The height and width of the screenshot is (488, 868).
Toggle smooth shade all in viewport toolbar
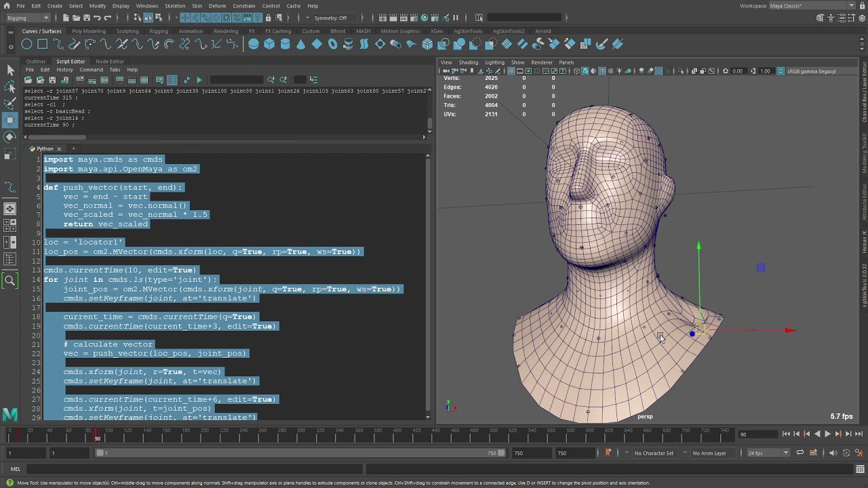click(x=585, y=71)
